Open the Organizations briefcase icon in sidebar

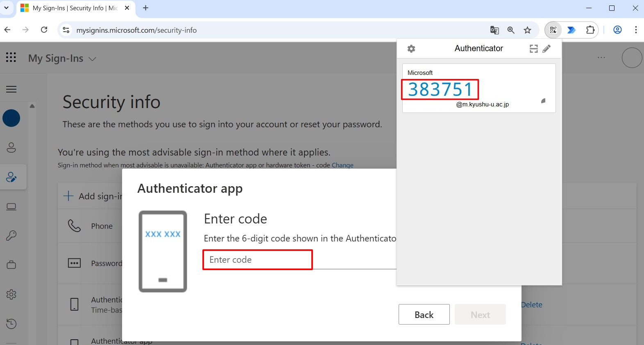pos(11,265)
